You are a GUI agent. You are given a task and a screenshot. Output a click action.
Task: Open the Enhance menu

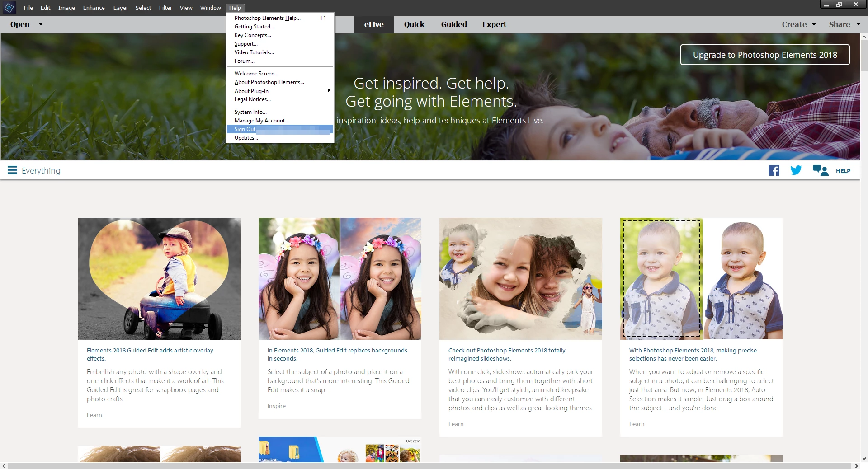(94, 8)
